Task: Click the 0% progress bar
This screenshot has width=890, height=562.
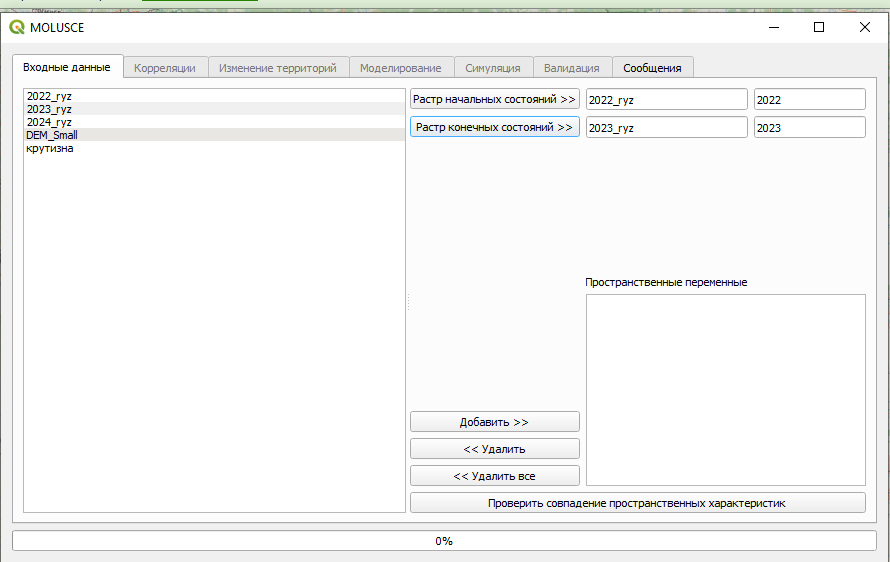Action: click(x=444, y=541)
